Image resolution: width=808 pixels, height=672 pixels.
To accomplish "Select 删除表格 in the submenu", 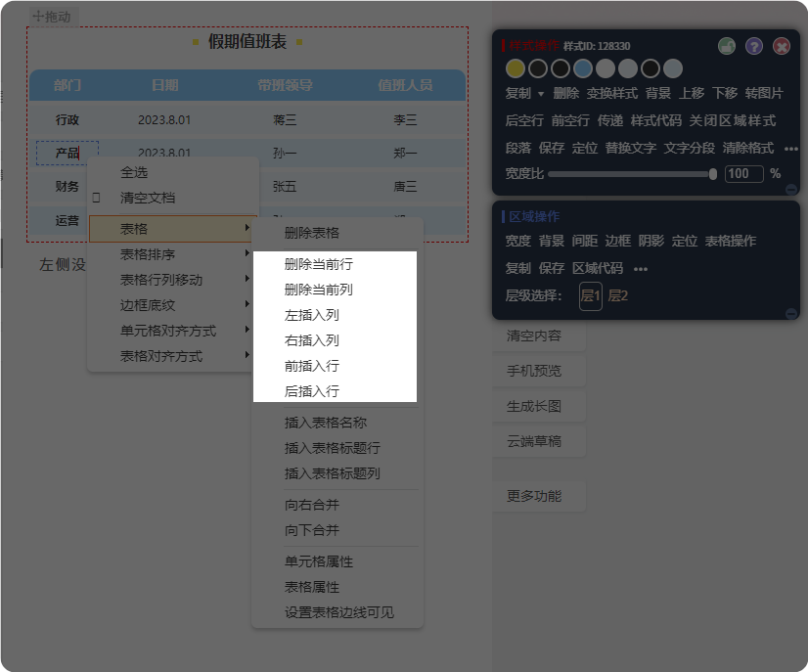I will 312,233.
